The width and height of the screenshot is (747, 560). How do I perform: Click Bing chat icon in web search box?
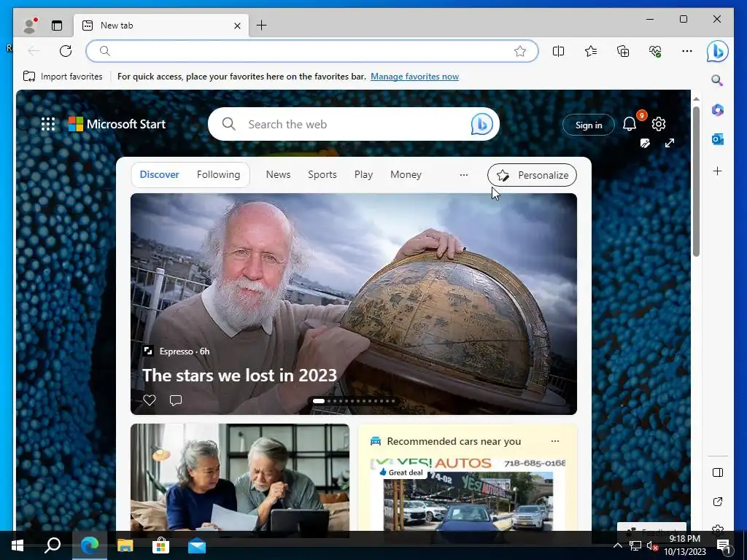(x=481, y=124)
